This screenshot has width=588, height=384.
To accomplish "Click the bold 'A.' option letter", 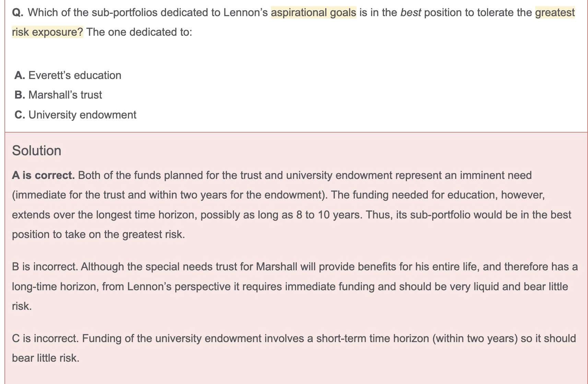I will 20,75.
